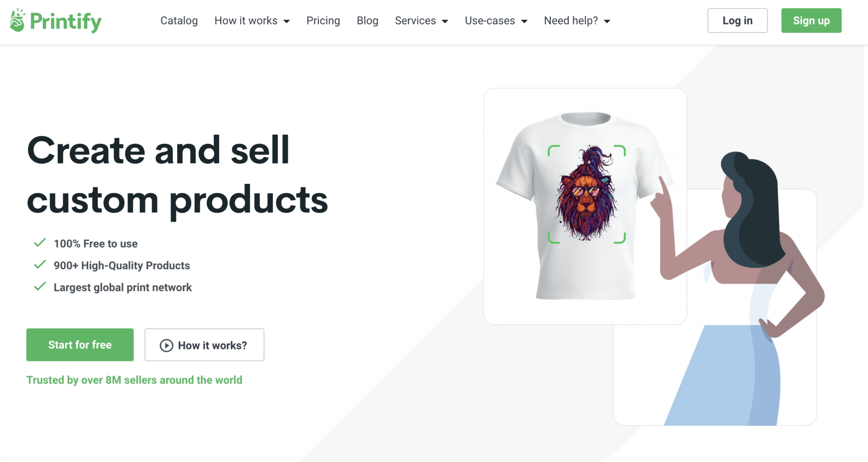868x462 pixels.
Task: Open the Use-cases dropdown menu
Action: (x=496, y=21)
